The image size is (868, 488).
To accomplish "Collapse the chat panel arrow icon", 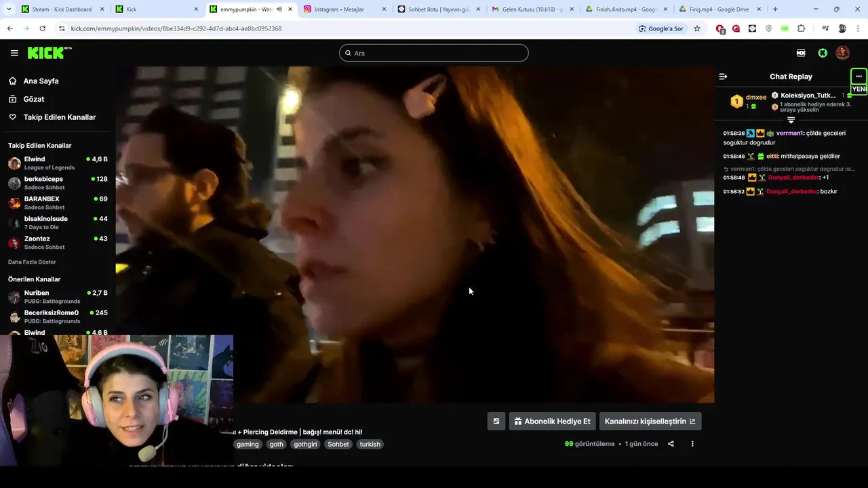I will [x=723, y=77].
